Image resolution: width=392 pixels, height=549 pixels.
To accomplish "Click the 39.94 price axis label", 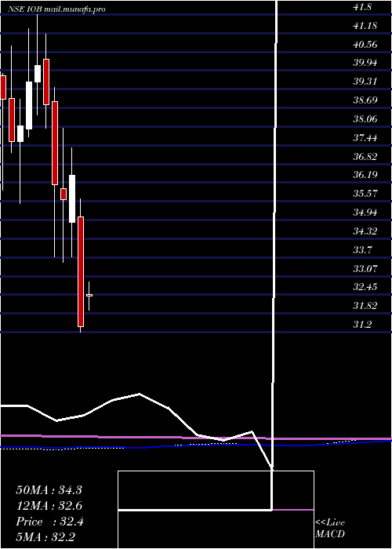I will tap(365, 63).
